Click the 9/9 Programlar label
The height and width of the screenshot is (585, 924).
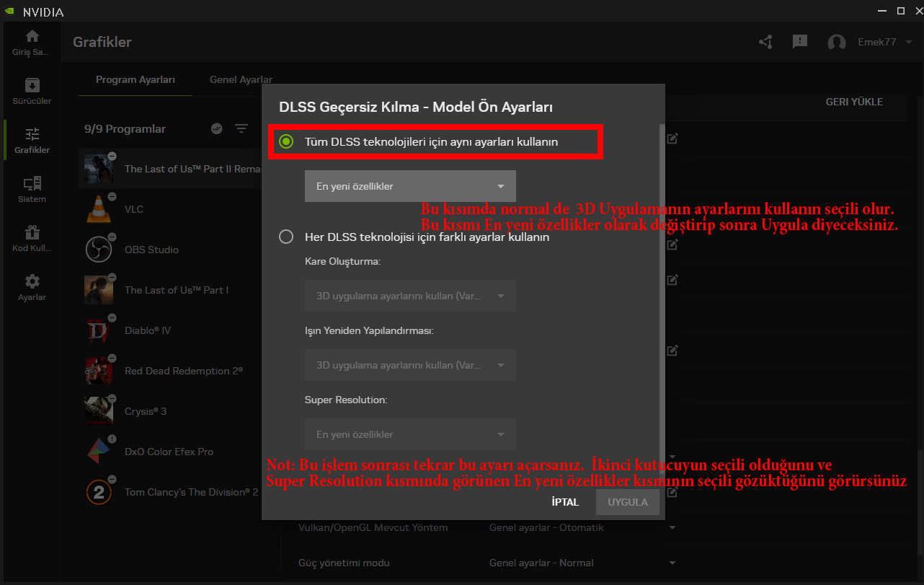coord(125,128)
